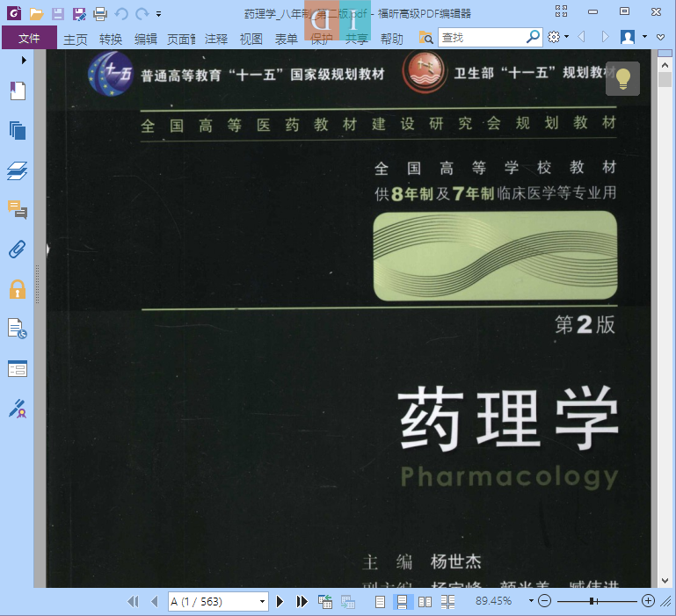This screenshot has width=676, height=616.
Task: Open the Pages thumbnails panel
Action: tap(18, 130)
